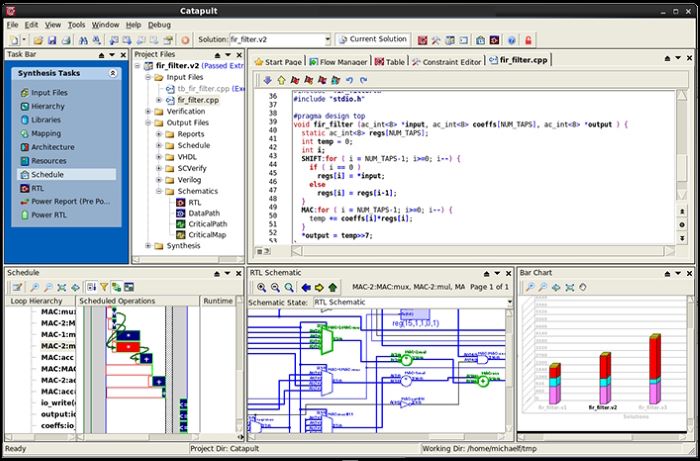Click the blue down arrow in editor toolbar
The width and height of the screenshot is (700, 461).
267,80
